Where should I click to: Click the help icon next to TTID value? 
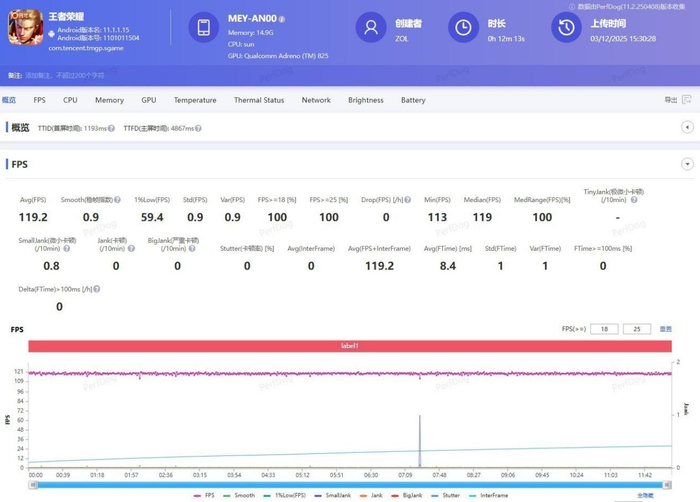[111, 128]
